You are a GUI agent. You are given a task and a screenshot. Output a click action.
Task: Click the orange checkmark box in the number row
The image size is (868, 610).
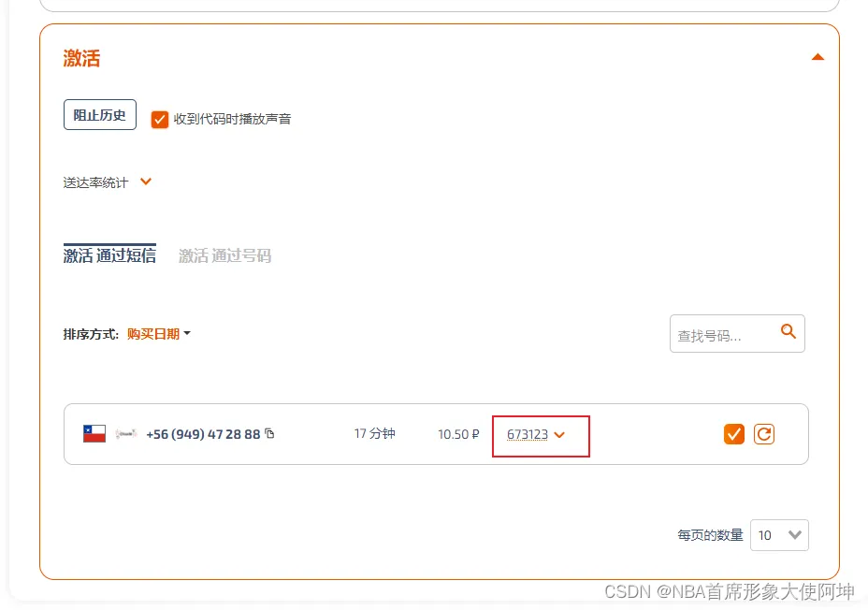click(x=734, y=434)
